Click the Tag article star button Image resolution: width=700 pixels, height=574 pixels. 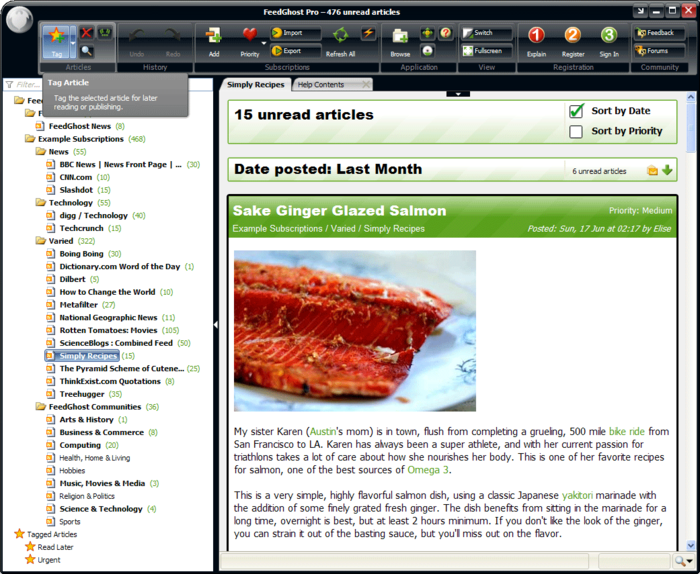56,41
